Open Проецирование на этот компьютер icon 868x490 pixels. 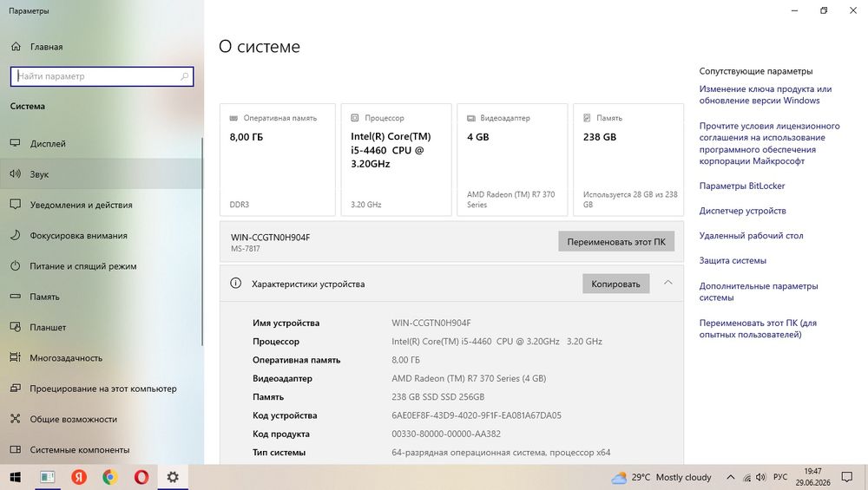click(x=16, y=389)
